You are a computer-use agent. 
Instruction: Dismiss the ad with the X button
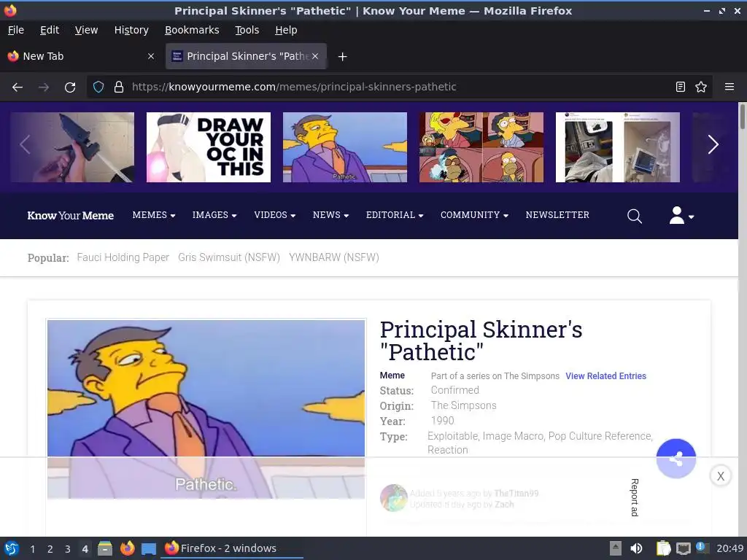[x=720, y=475]
